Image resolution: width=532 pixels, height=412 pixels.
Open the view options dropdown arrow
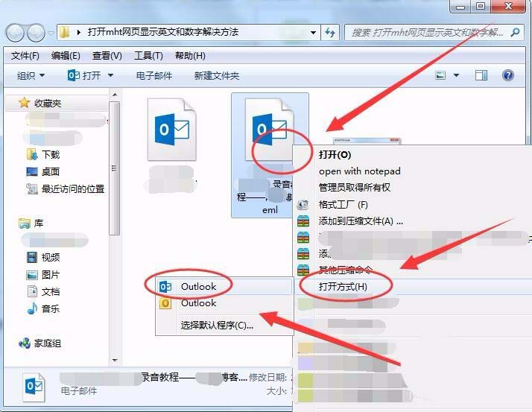tap(457, 75)
